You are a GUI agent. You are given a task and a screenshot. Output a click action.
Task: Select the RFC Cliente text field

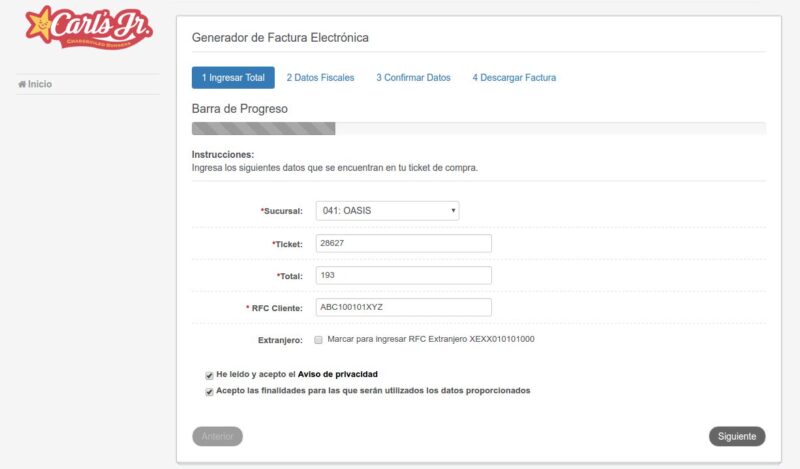point(403,307)
